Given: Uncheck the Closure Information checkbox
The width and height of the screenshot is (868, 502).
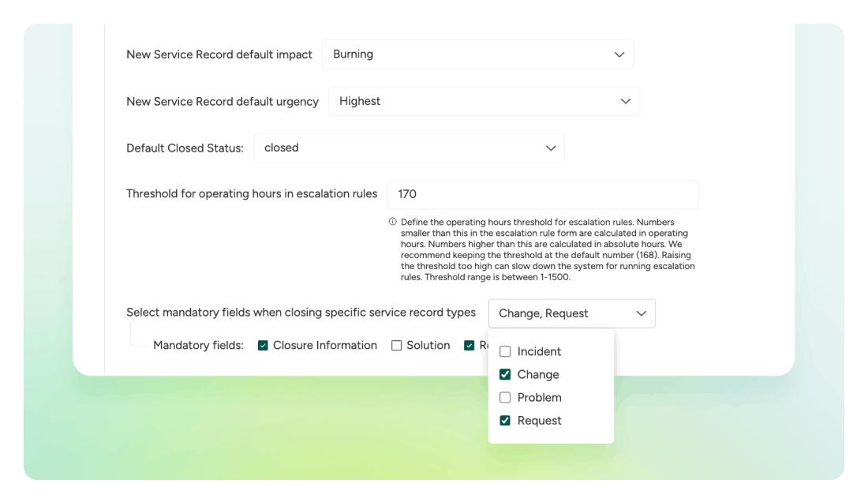Looking at the screenshot, I should click(263, 346).
